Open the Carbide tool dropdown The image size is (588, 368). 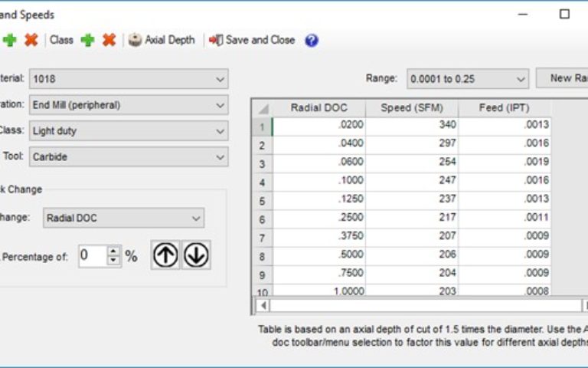(129, 156)
